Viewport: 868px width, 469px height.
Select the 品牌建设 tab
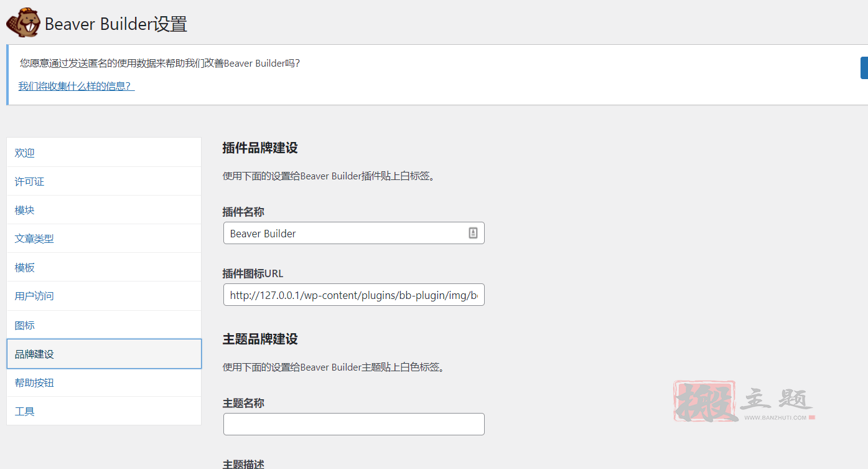tap(104, 354)
